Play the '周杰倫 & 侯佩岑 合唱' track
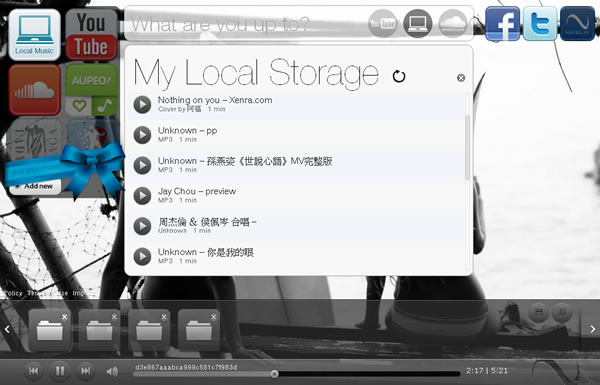 [x=142, y=226]
